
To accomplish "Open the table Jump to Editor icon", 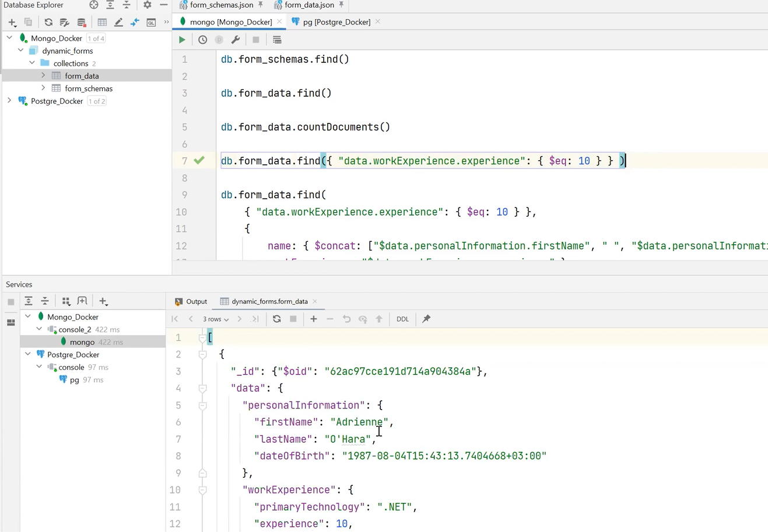I will pos(135,22).
